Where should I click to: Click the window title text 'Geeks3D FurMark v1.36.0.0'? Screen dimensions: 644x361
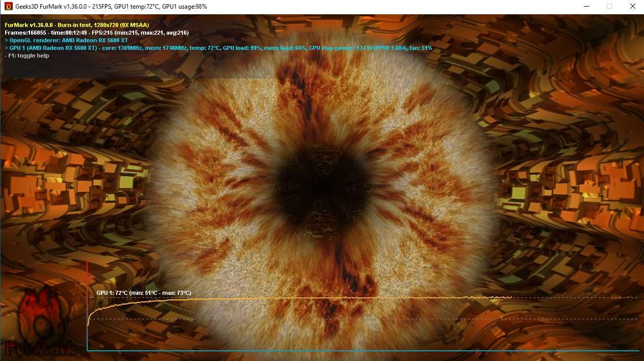pos(51,7)
